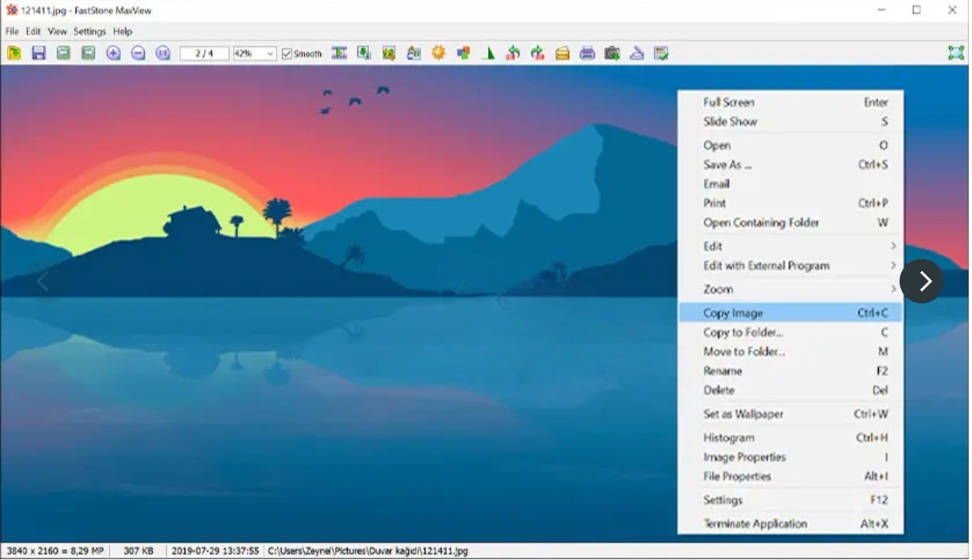Screen dimensions: 972x560
Task: Click the 307 KB file size in status bar
Action: coord(138,551)
